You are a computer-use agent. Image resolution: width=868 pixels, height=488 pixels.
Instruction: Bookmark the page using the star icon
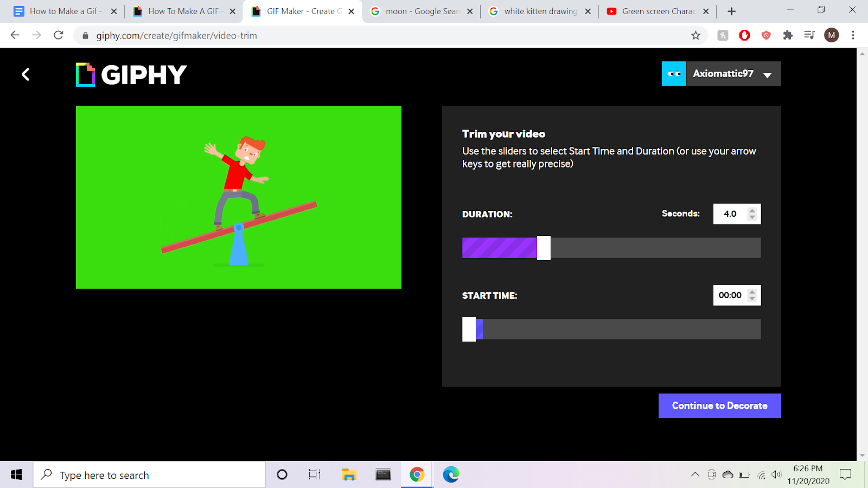[x=696, y=35]
